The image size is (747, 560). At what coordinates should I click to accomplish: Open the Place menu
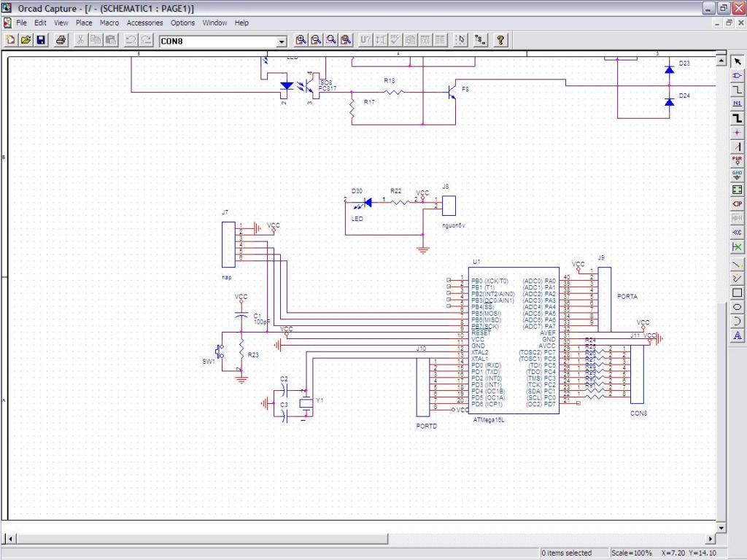click(x=84, y=23)
